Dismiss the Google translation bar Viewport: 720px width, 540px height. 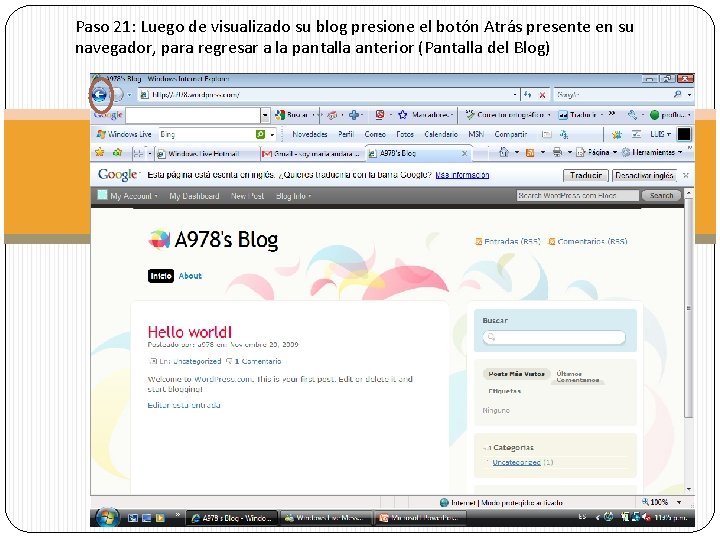[686, 175]
